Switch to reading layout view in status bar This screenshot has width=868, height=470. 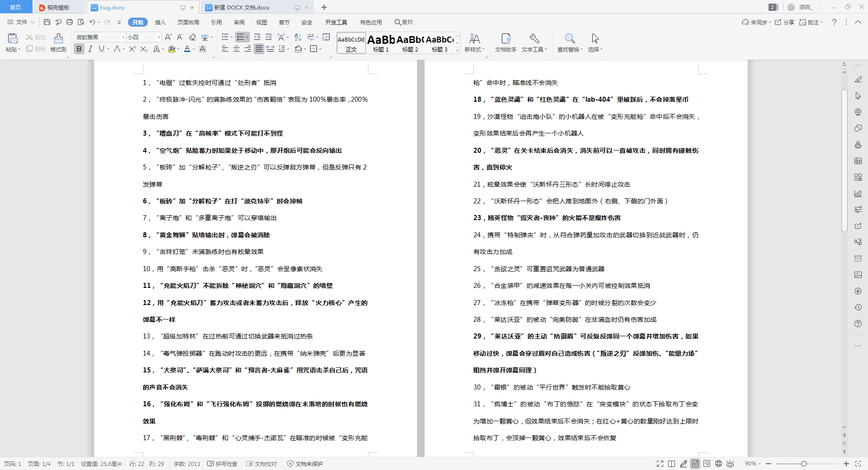pos(672,464)
